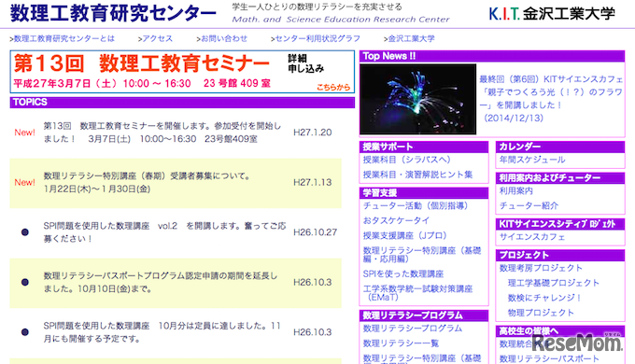Image resolution: width=635 pixels, height=364 pixels.
Task: Open 授業科目（シラバスへ） link
Action: click(407, 160)
